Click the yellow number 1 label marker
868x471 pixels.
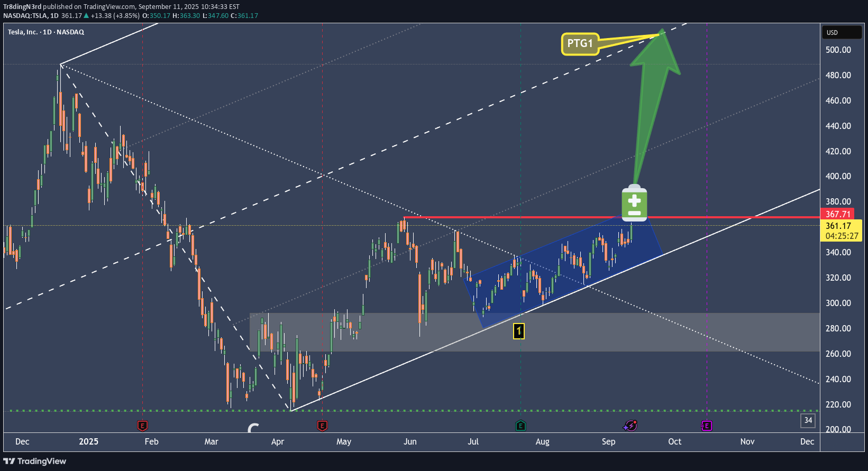click(x=519, y=331)
